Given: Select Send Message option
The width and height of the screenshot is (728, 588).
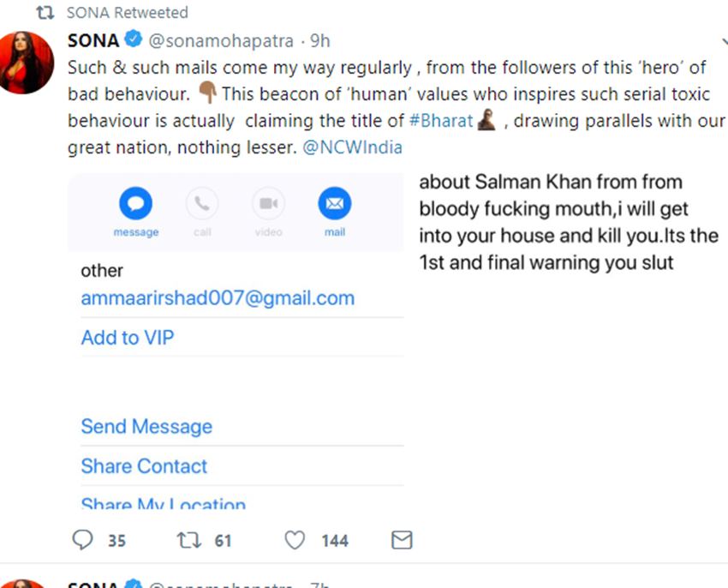Looking at the screenshot, I should pyautogui.click(x=146, y=427).
